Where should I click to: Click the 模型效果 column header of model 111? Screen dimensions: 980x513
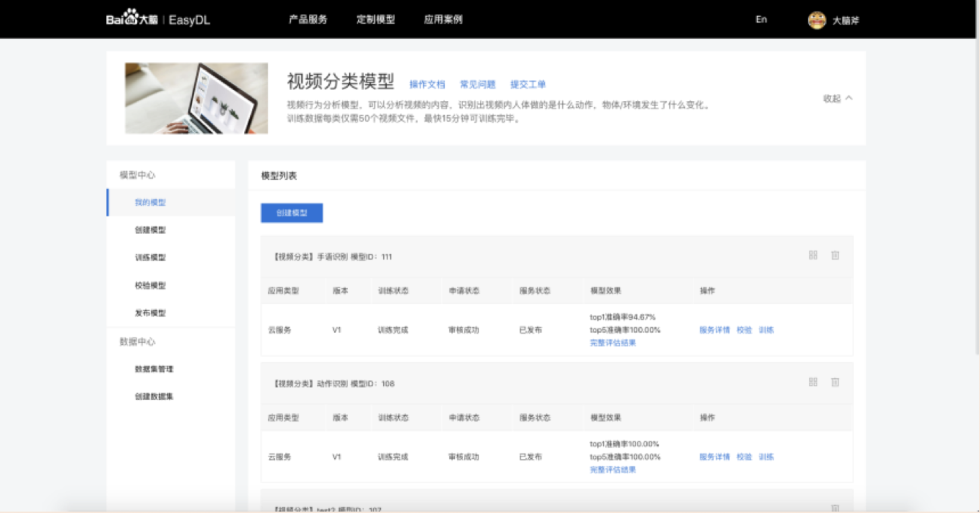pyautogui.click(x=606, y=291)
